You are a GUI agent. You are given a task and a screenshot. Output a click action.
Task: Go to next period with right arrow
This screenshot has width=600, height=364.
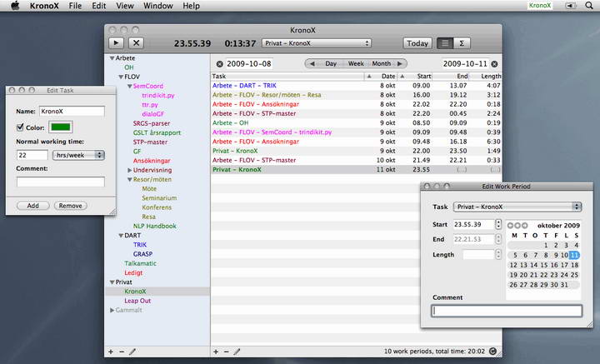click(x=401, y=63)
